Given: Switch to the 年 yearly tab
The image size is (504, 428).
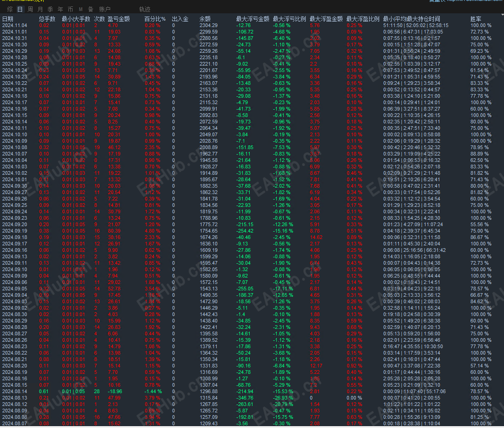Looking at the screenshot, I should click(x=61, y=9).
